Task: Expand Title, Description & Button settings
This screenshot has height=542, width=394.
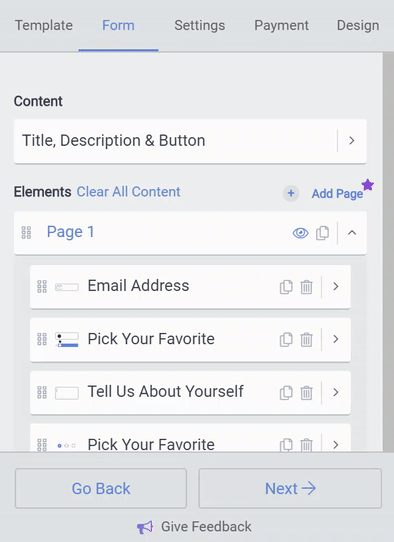Action: click(351, 141)
